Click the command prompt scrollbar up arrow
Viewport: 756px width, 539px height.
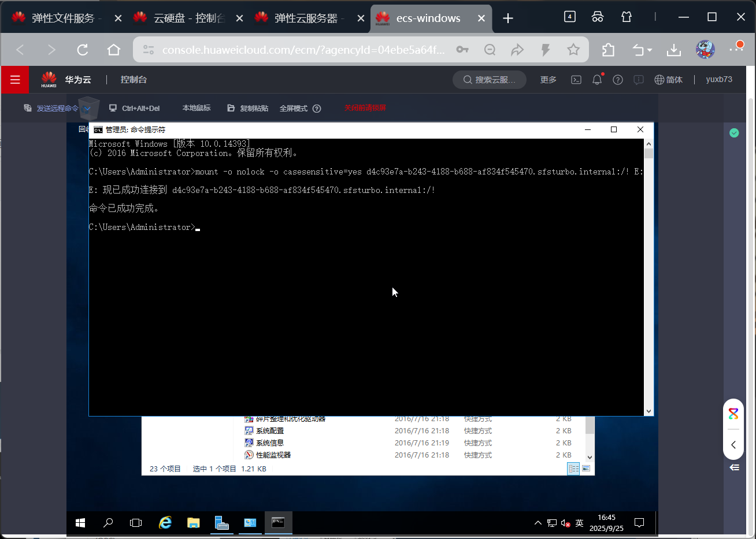point(648,143)
